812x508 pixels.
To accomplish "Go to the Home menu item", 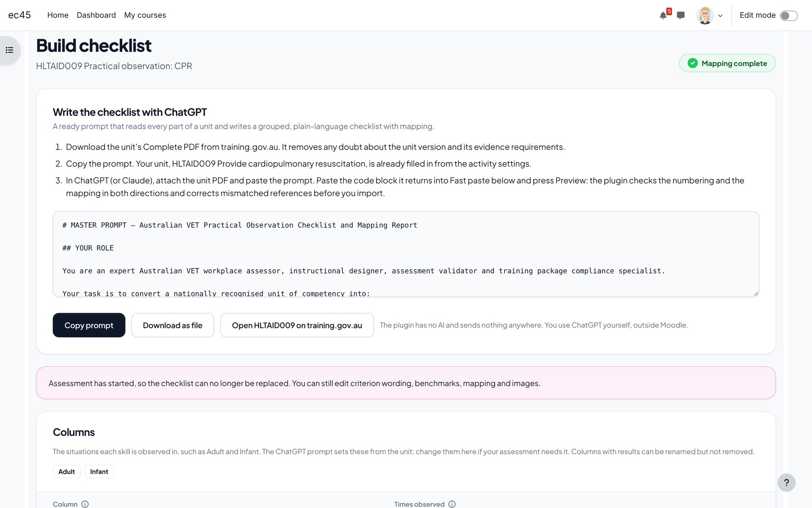I will 58,15.
